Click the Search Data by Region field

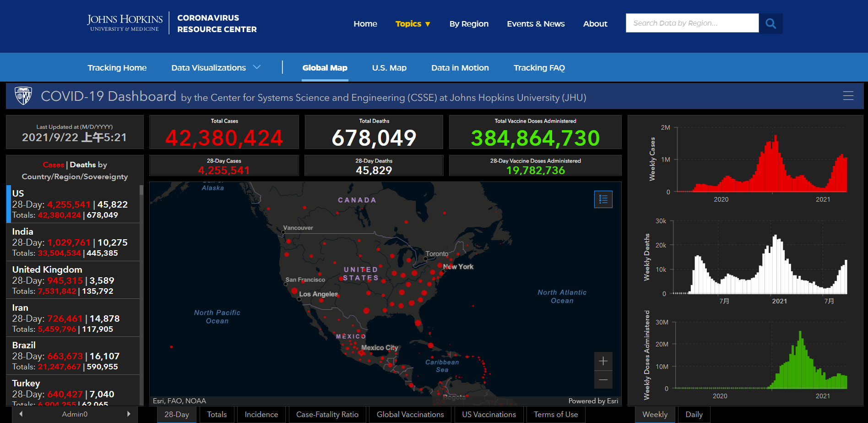[x=692, y=23]
